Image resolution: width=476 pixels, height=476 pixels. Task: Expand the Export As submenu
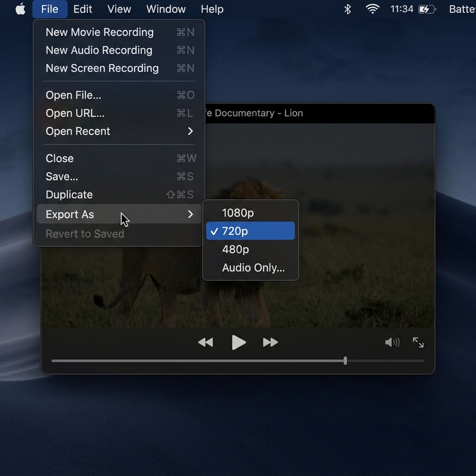(x=119, y=214)
